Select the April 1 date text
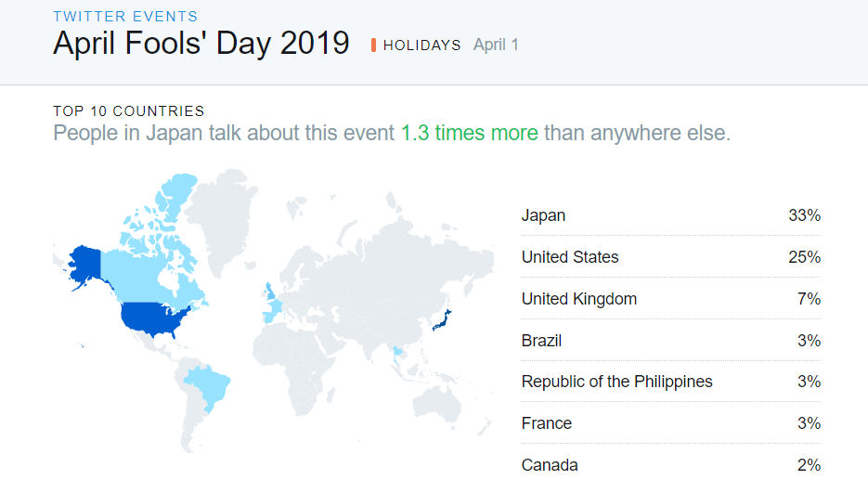 pos(496,45)
